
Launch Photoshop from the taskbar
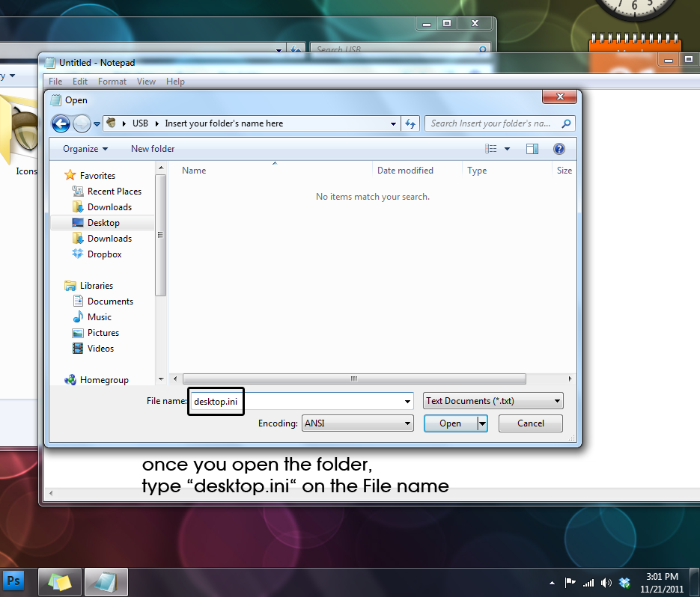[x=13, y=581]
